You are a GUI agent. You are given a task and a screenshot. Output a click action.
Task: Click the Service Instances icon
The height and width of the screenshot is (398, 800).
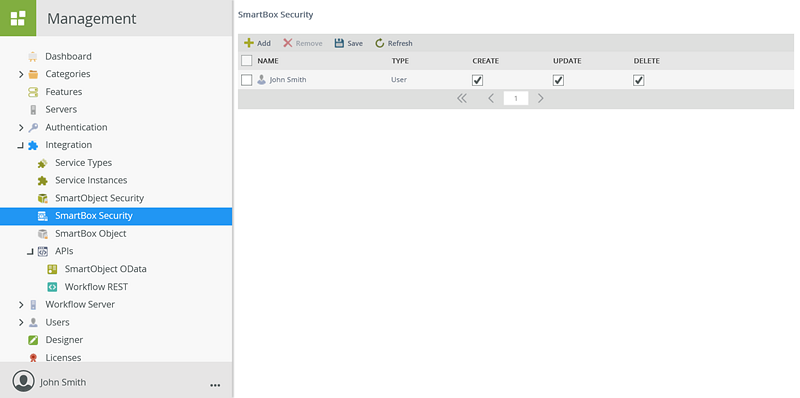tap(43, 180)
